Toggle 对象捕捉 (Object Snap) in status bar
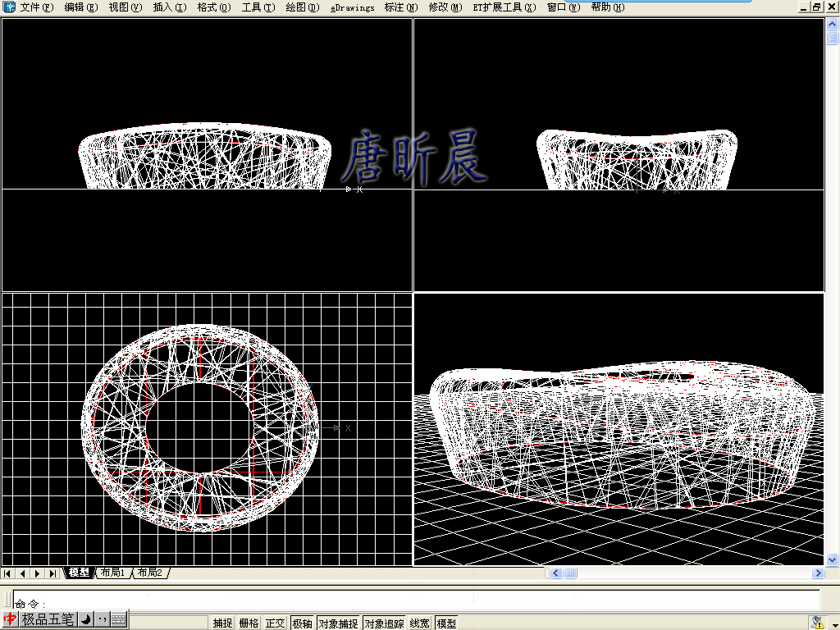The height and width of the screenshot is (630, 840). [x=338, y=623]
